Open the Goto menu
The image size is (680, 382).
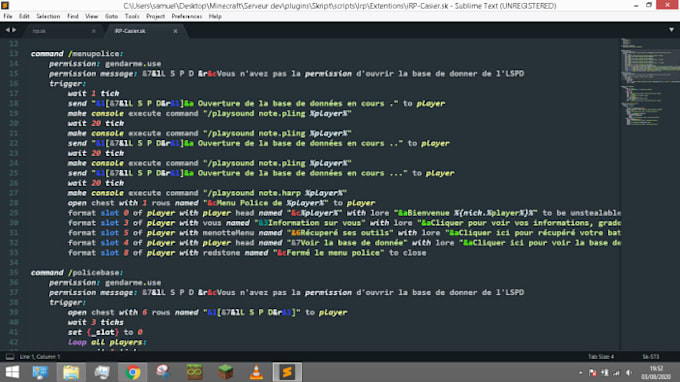(x=111, y=16)
